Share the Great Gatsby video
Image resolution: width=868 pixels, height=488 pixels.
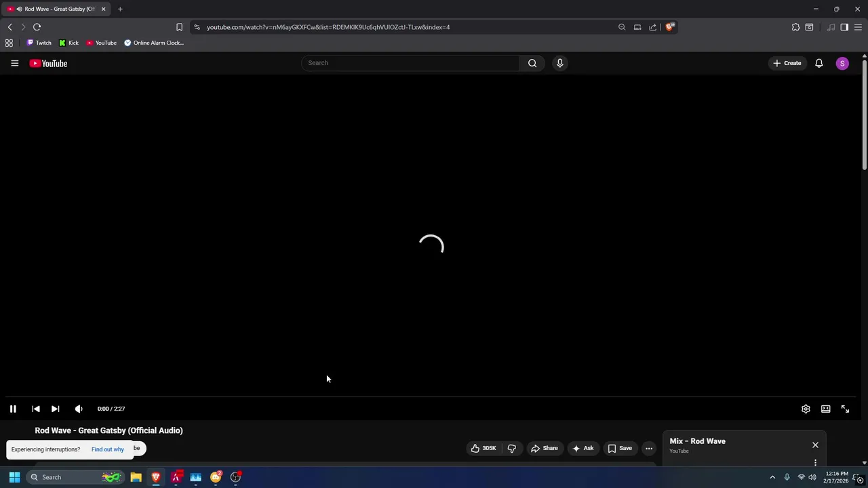coord(544,448)
